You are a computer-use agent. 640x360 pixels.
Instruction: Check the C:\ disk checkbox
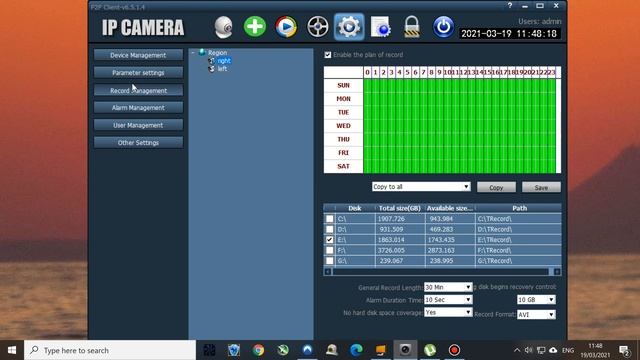[x=329, y=219]
